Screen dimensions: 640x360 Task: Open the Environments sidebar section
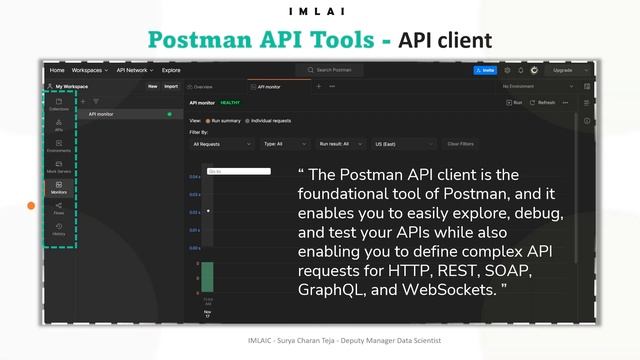tap(59, 146)
